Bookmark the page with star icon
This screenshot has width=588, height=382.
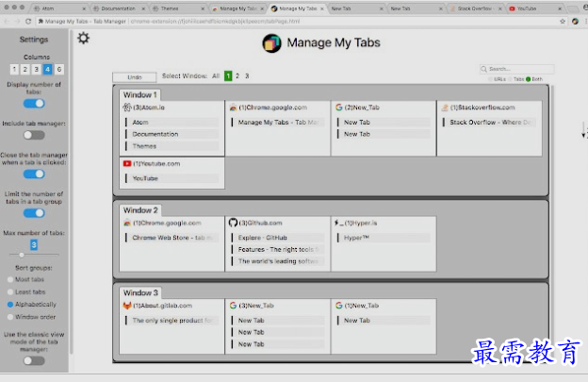click(563, 22)
